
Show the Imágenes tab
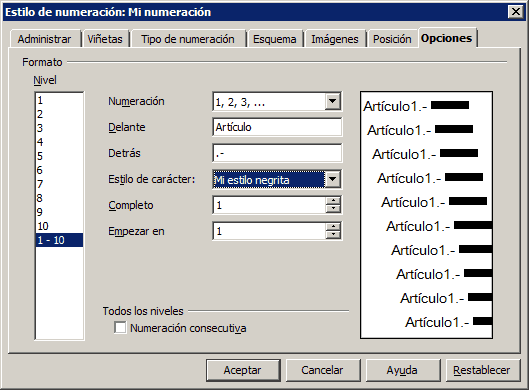click(x=335, y=39)
